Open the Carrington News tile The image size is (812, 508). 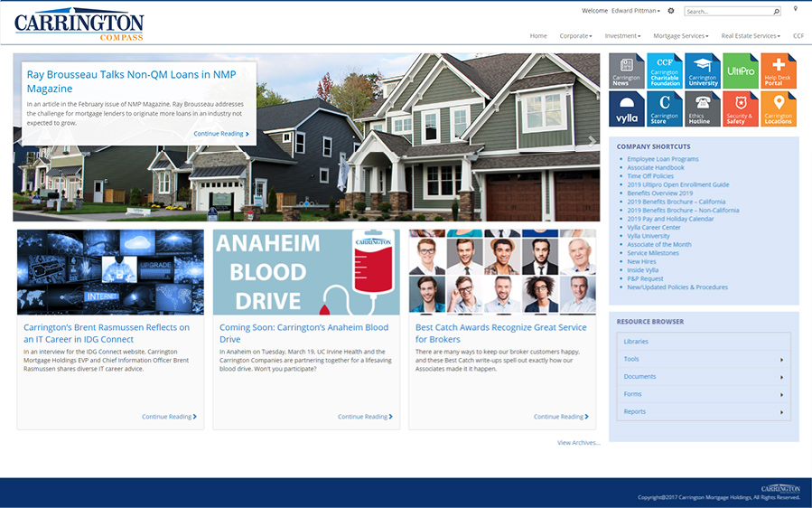(x=627, y=71)
